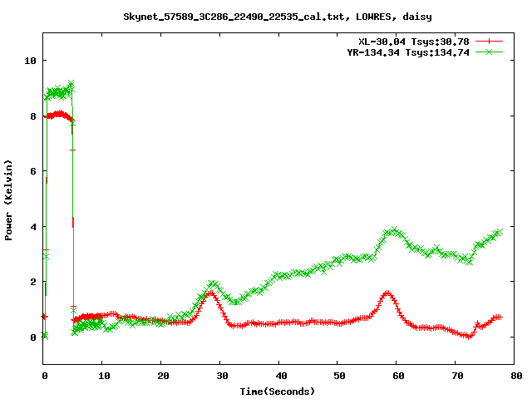Click y-axis tick label 6
532x399 pixels.
coord(33,171)
